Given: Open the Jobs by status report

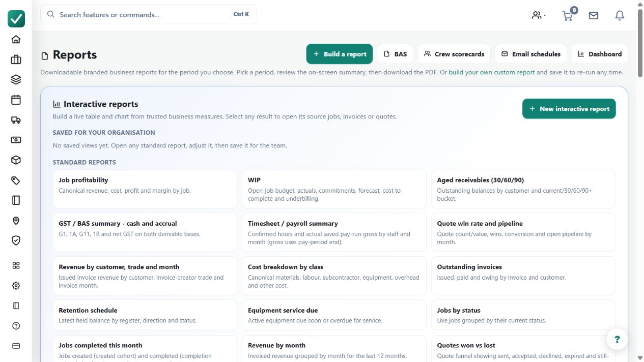Looking at the screenshot, I should click(523, 315).
